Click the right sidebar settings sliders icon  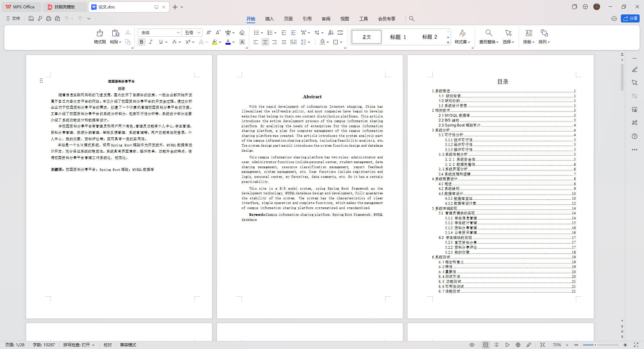pos(634,96)
